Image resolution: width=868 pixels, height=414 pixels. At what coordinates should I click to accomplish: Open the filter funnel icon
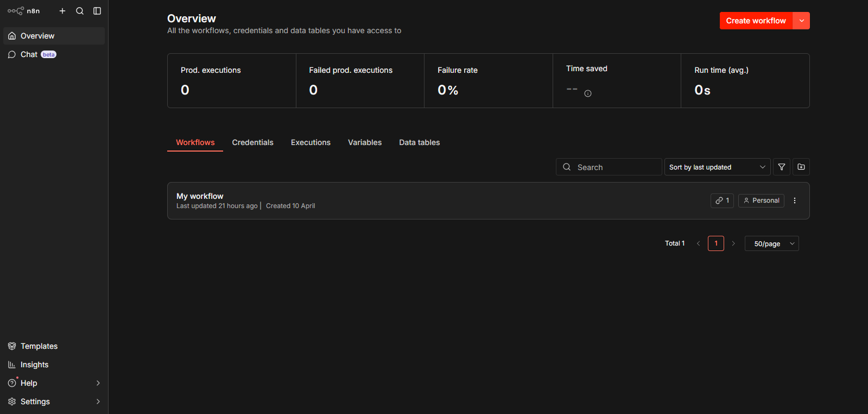(782, 167)
